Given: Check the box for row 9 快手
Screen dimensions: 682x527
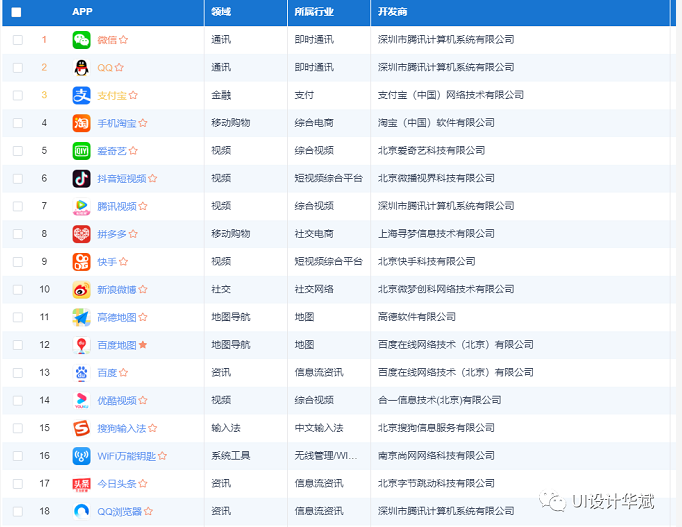Looking at the screenshot, I should [18, 262].
